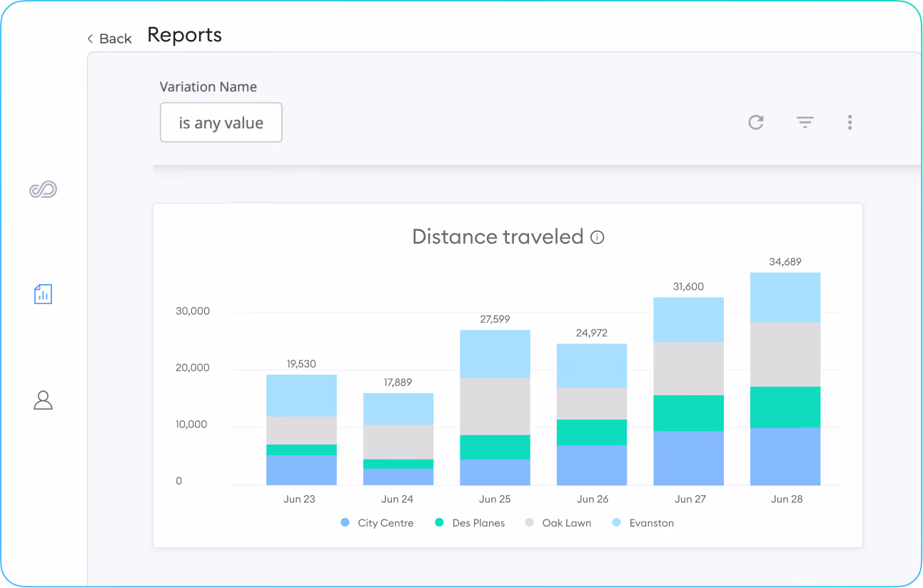This screenshot has height=588, width=923.
Task: Click info icon beside Distance traveled
Action: coord(597,237)
